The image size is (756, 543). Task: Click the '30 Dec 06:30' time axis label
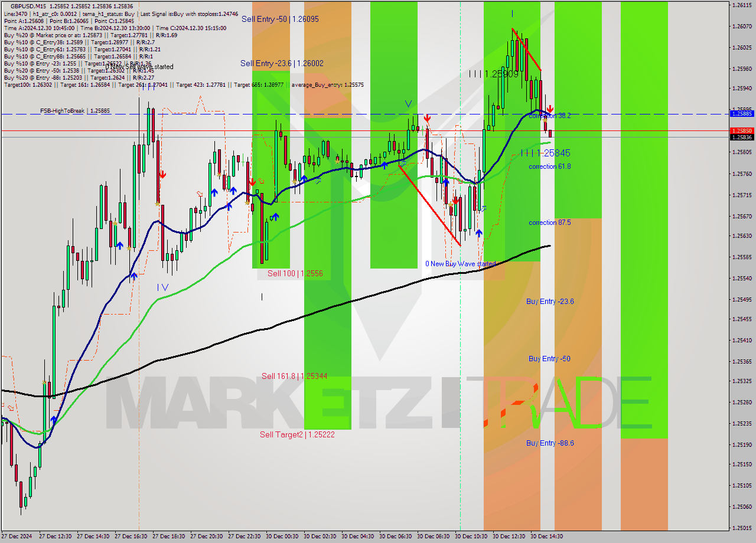point(396,537)
